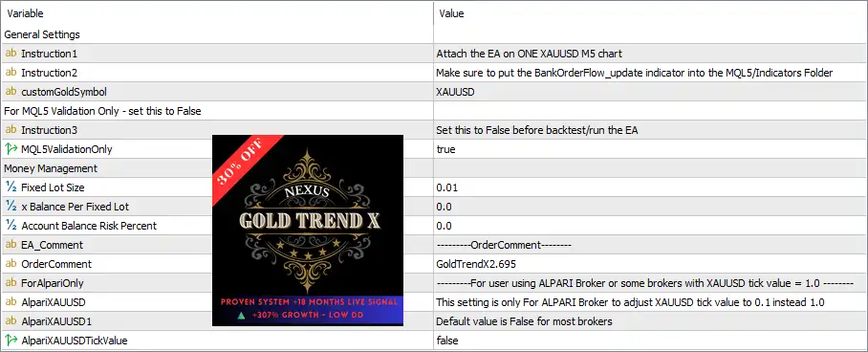
Task: Select the EA_Comment variable name
Action: pyautogui.click(x=52, y=245)
